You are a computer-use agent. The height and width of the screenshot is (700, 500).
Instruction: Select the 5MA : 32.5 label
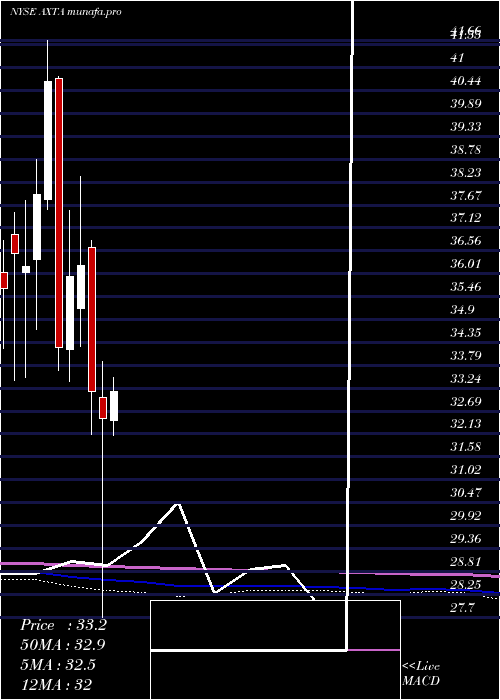[x=58, y=664]
